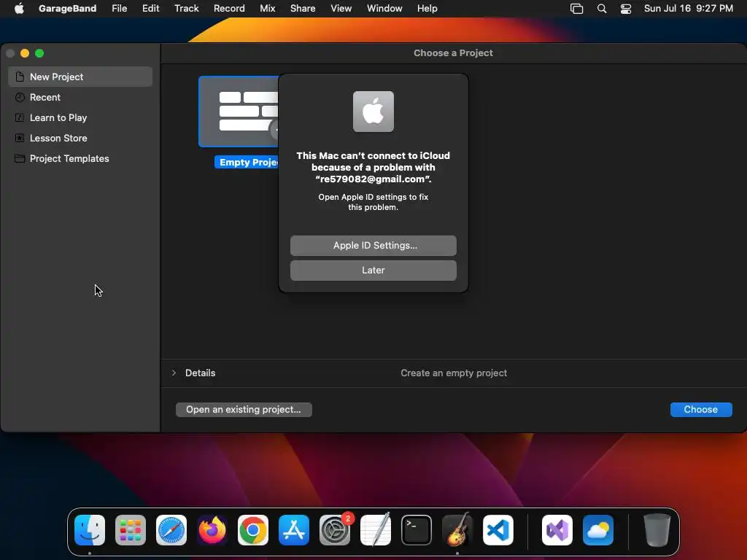
Task: Open Finder from the Dock
Action: 90,530
